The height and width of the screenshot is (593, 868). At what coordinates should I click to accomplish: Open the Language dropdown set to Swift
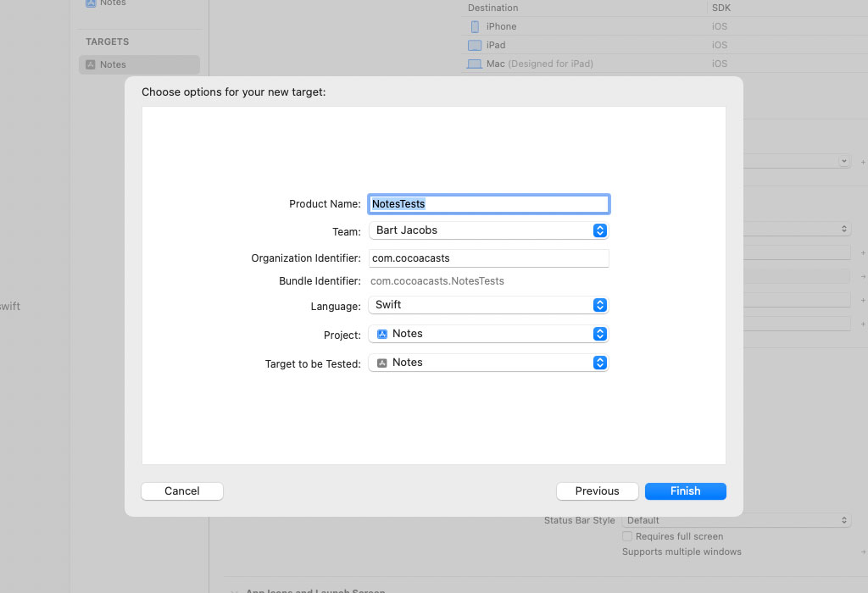(488, 305)
